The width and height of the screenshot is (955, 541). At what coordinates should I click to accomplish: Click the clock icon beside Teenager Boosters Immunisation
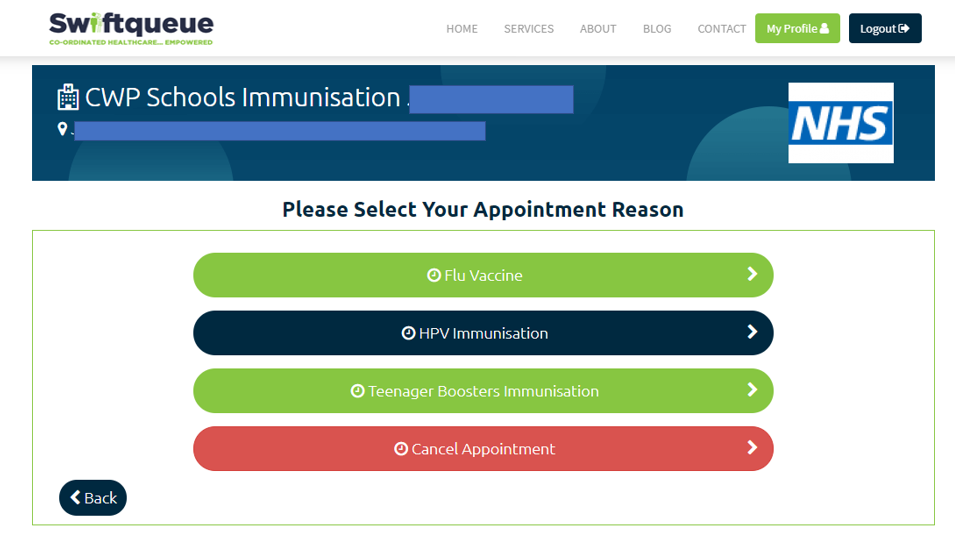358,391
